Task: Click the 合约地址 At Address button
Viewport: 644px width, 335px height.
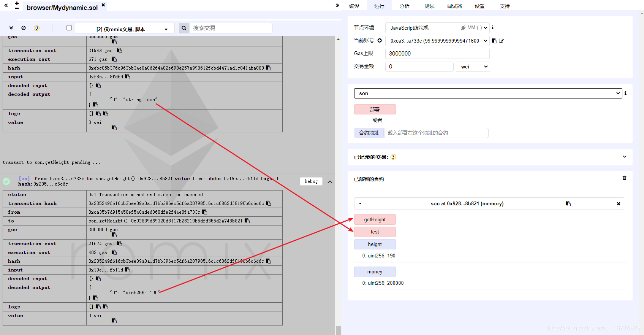Action: [369, 133]
